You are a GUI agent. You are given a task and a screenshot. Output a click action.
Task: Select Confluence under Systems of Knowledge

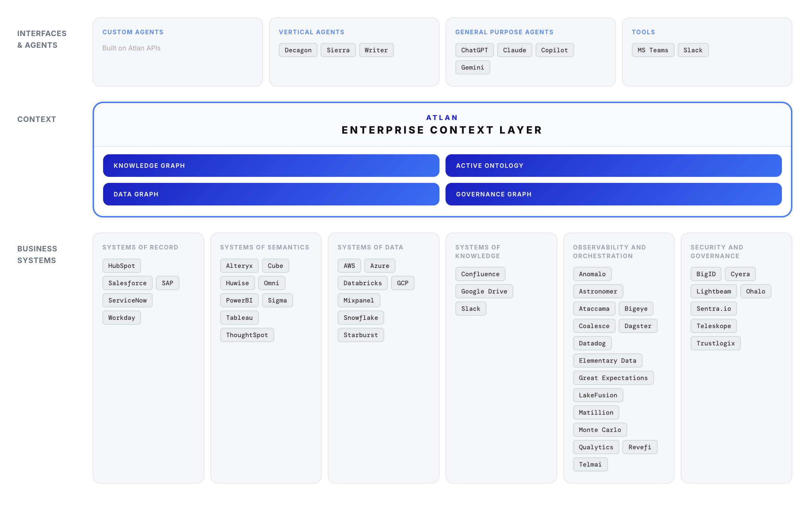(x=480, y=274)
